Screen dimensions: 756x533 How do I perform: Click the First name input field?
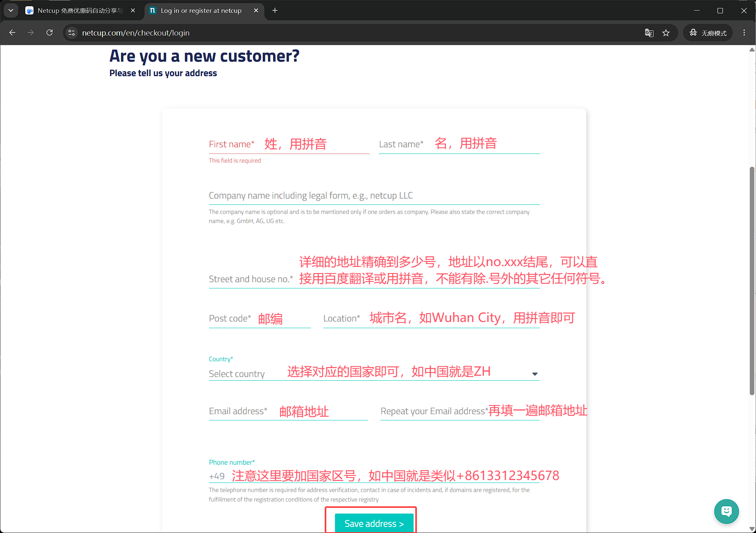(x=289, y=144)
